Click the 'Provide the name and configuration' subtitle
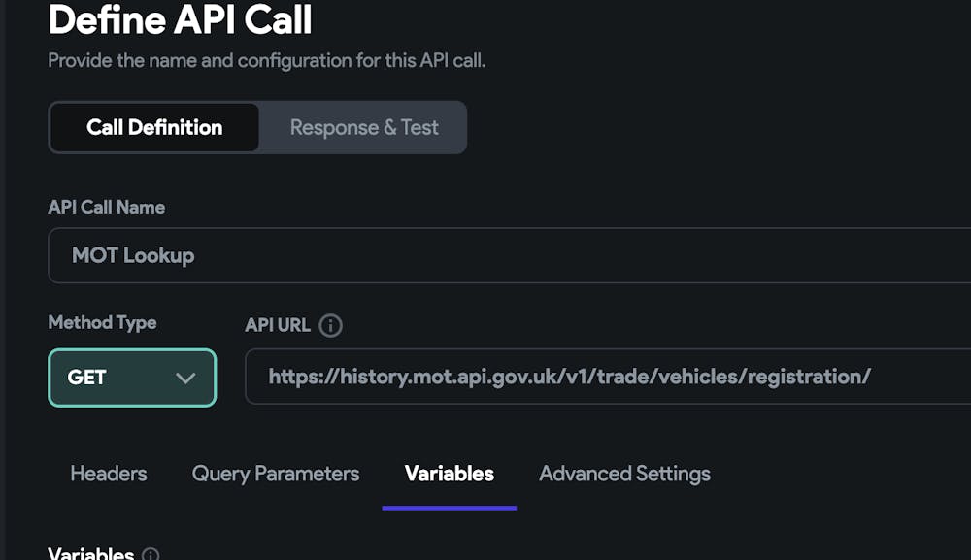The image size is (971, 560). pos(267,60)
